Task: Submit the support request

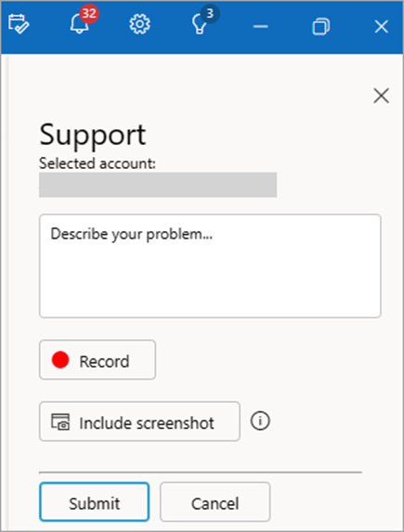Action: [95, 501]
